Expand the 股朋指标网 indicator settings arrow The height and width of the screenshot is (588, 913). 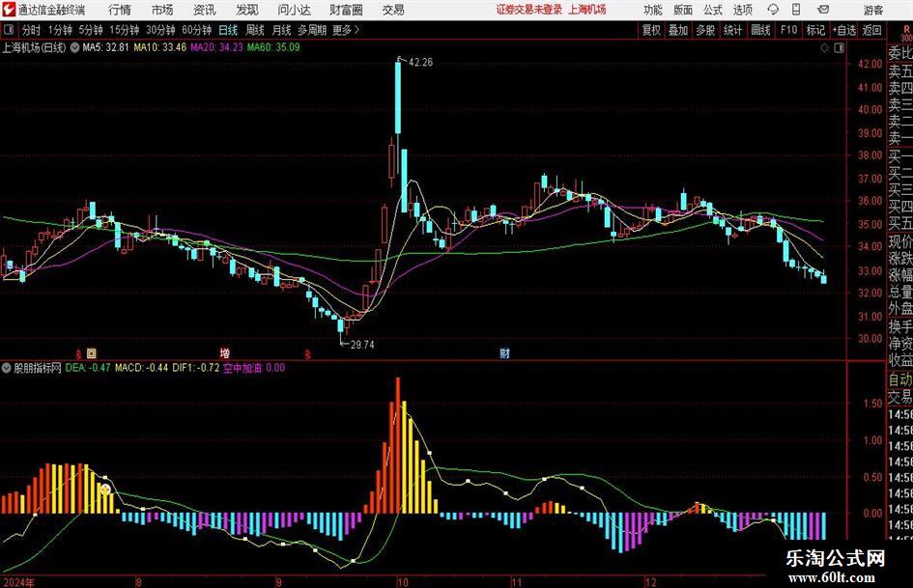pyautogui.click(x=7, y=368)
